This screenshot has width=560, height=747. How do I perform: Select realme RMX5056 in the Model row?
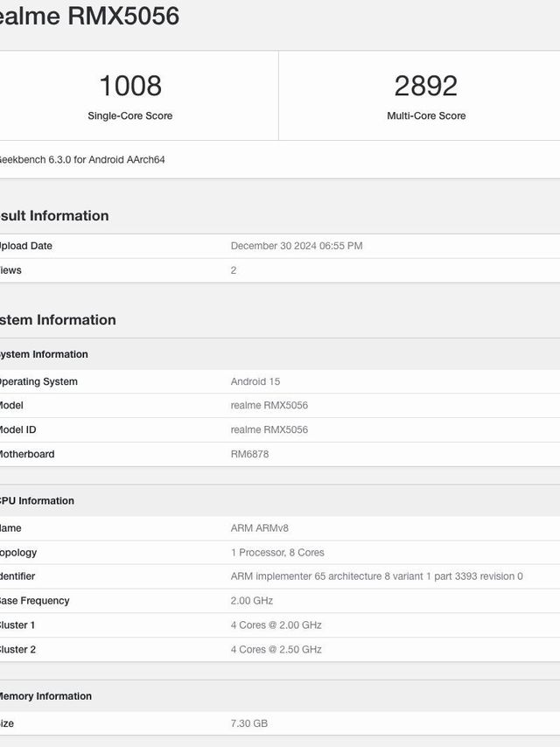click(x=269, y=405)
